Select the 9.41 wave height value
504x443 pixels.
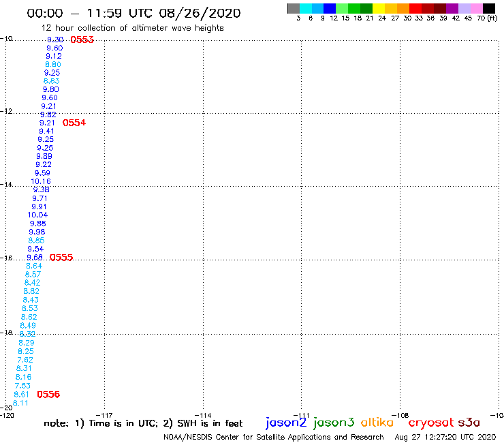(x=46, y=131)
